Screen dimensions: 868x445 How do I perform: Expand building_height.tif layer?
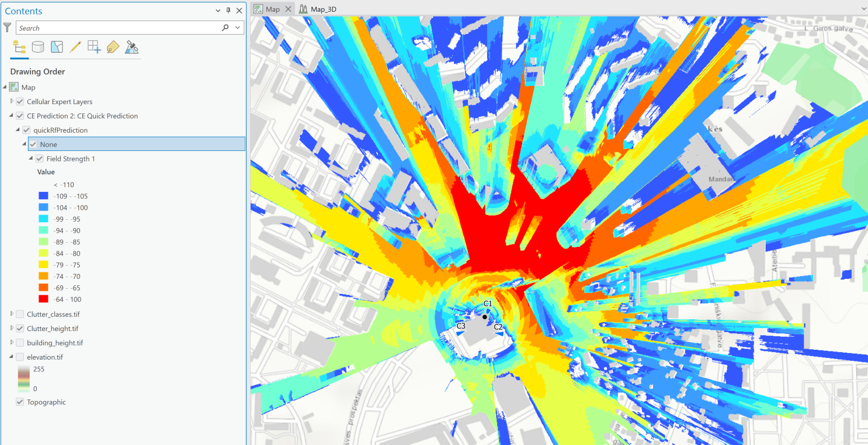coord(12,343)
